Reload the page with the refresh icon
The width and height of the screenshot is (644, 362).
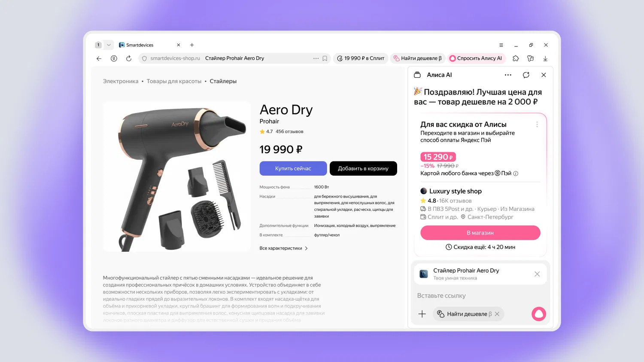pos(129,58)
